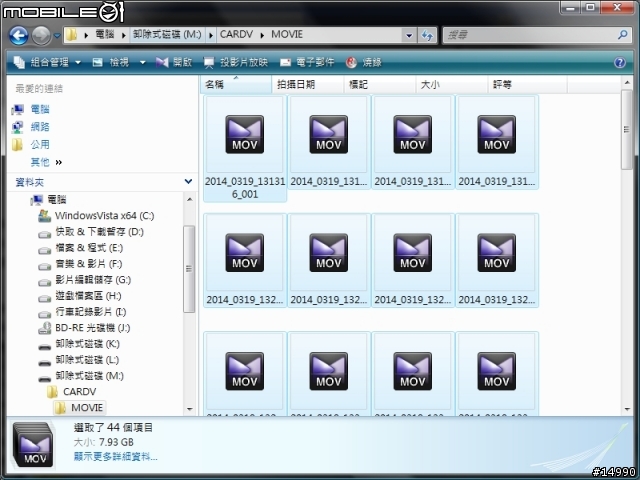Click the MOV stack icon in details pane
This screenshot has width=640, height=480.
click(33, 445)
